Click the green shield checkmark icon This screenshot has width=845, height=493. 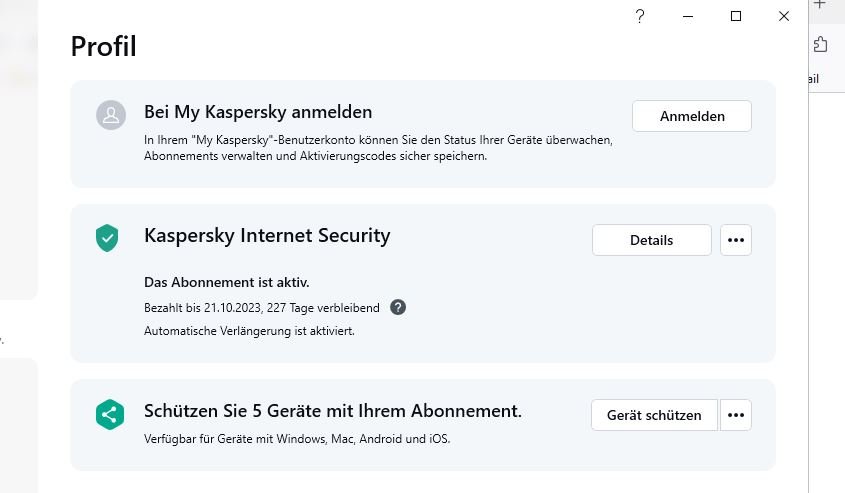coord(107,238)
